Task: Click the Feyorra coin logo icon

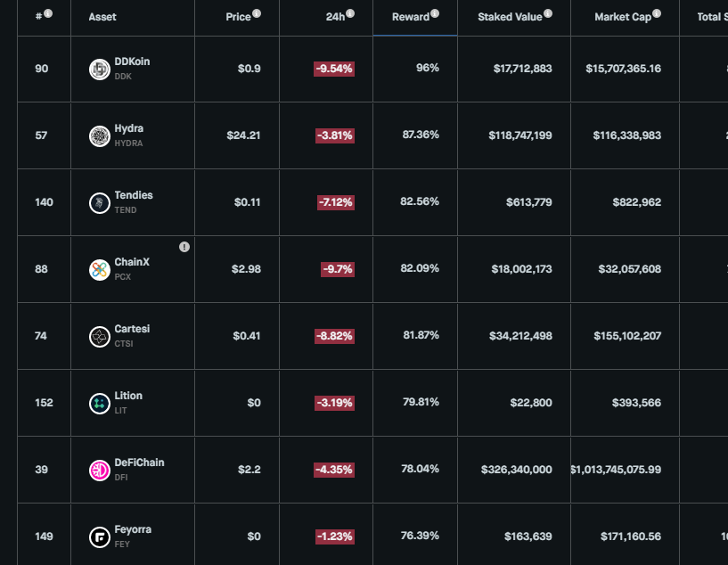Action: click(100, 537)
